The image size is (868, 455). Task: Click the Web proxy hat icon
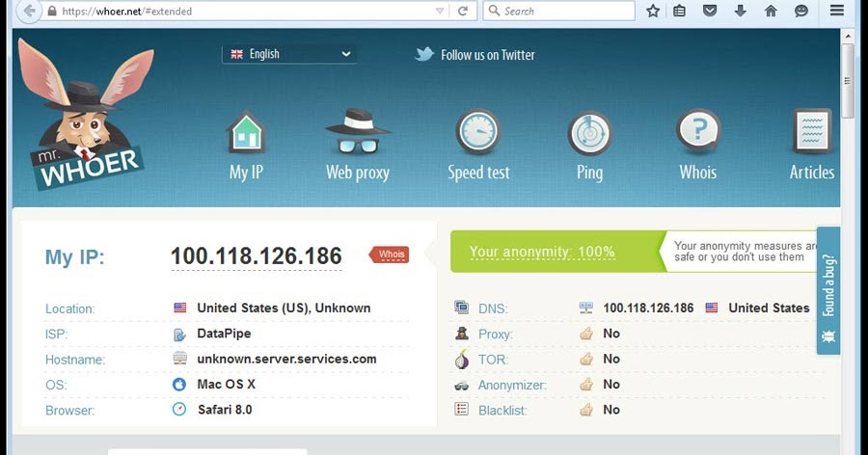click(x=358, y=132)
